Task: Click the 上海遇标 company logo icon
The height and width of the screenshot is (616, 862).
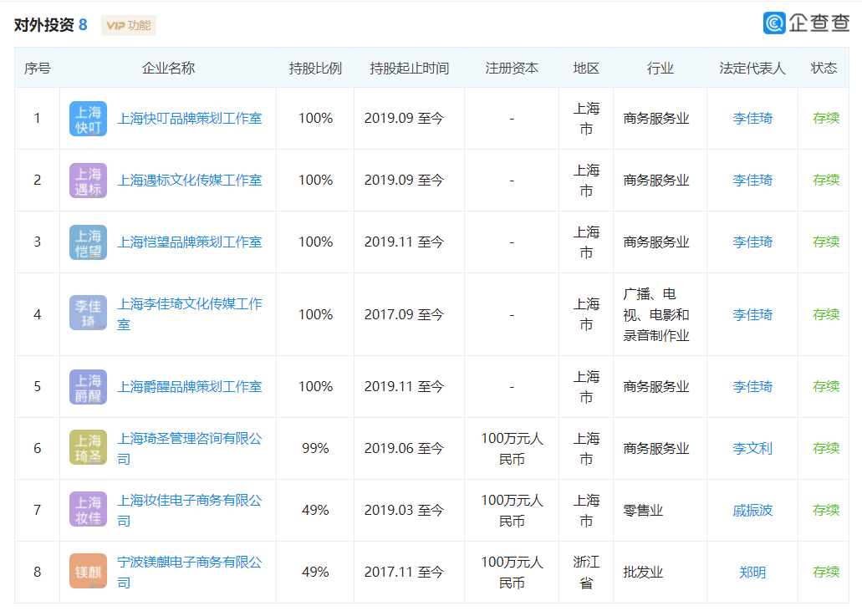Action: pyautogui.click(x=88, y=181)
